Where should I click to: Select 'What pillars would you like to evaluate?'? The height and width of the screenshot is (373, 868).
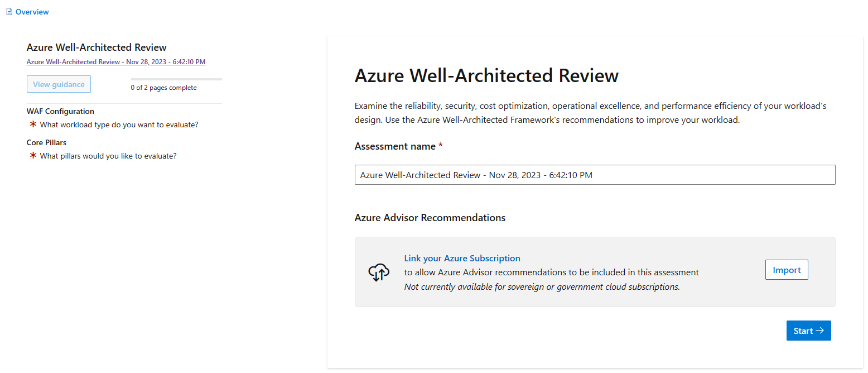108,156
